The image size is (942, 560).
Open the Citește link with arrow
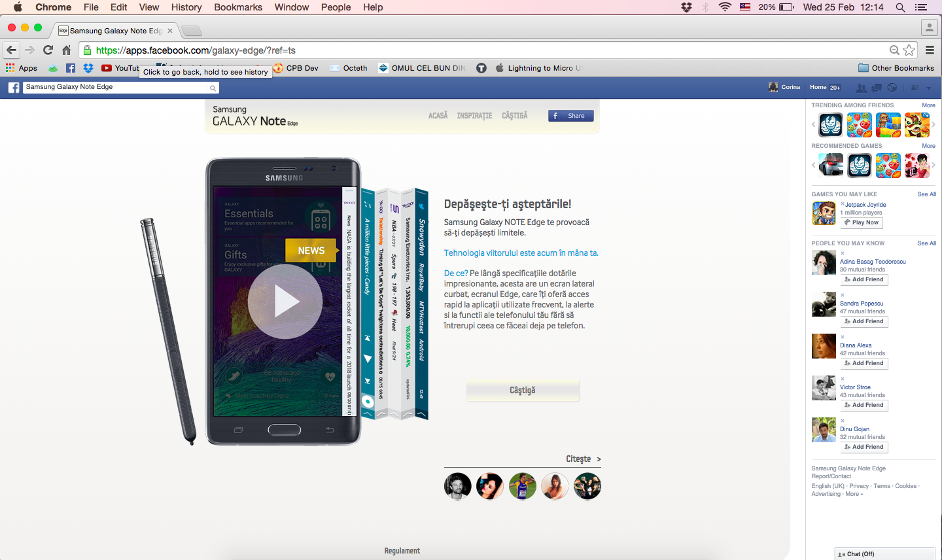[x=584, y=459]
